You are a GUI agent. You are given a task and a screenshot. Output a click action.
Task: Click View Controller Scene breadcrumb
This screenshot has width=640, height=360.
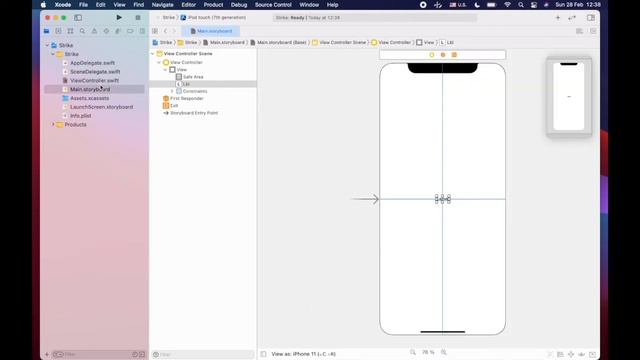[x=339, y=42]
